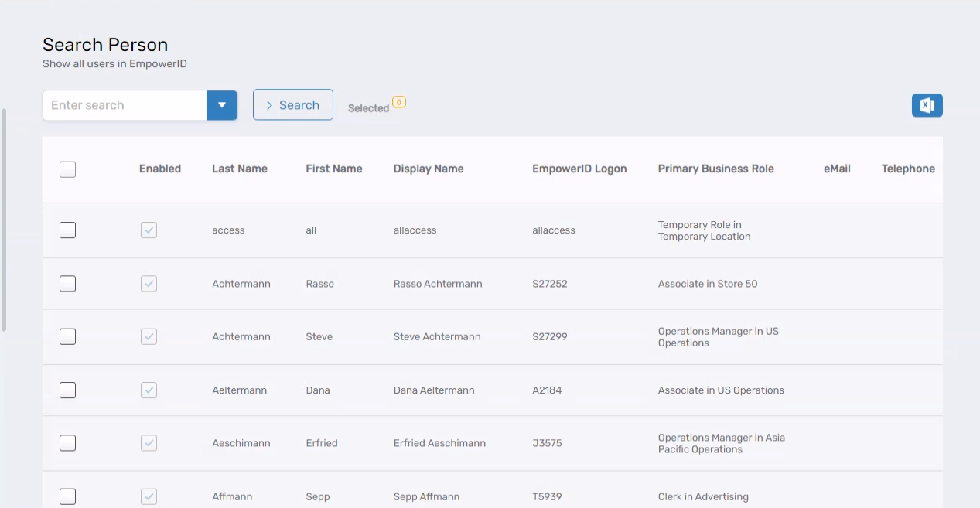Toggle Enabled checkbox for Erfried Aeschimann
This screenshot has height=508, width=980.
149,443
